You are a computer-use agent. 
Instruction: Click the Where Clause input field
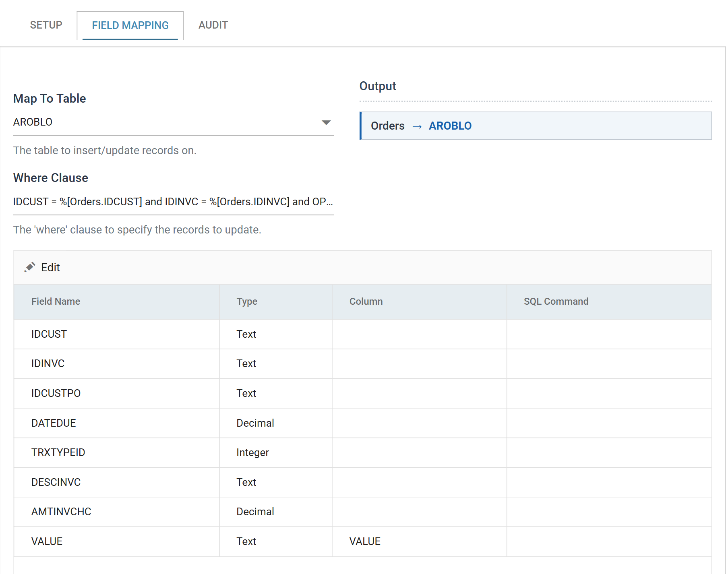(173, 202)
